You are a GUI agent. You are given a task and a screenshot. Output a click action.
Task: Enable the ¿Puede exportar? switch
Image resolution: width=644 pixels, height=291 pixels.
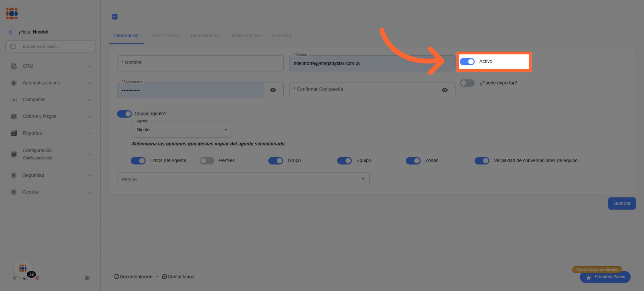(467, 83)
